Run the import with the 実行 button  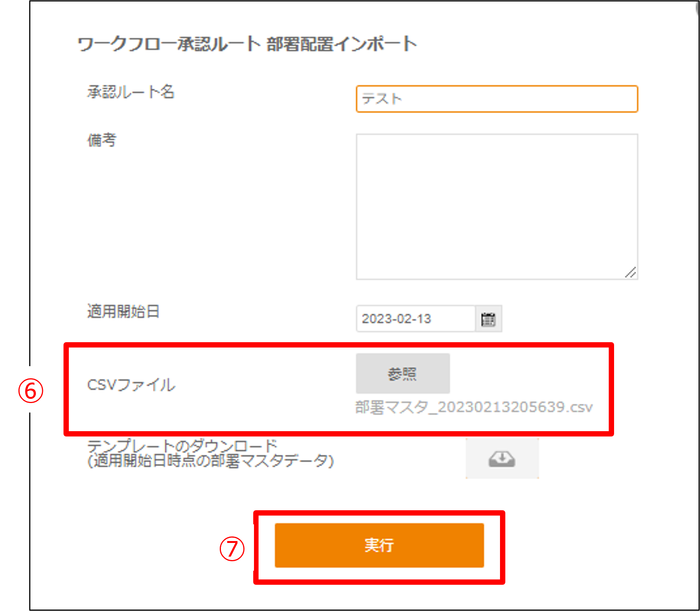coord(379,545)
